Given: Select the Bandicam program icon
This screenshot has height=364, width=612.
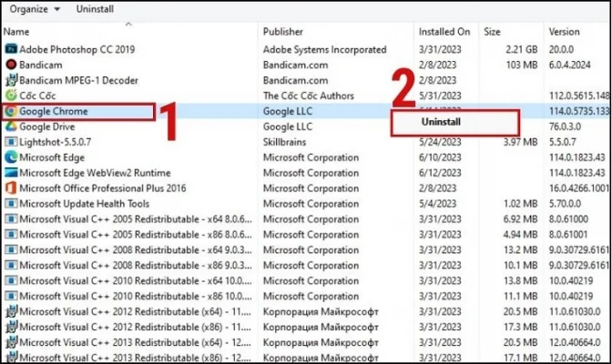Looking at the screenshot, I should tap(10, 65).
